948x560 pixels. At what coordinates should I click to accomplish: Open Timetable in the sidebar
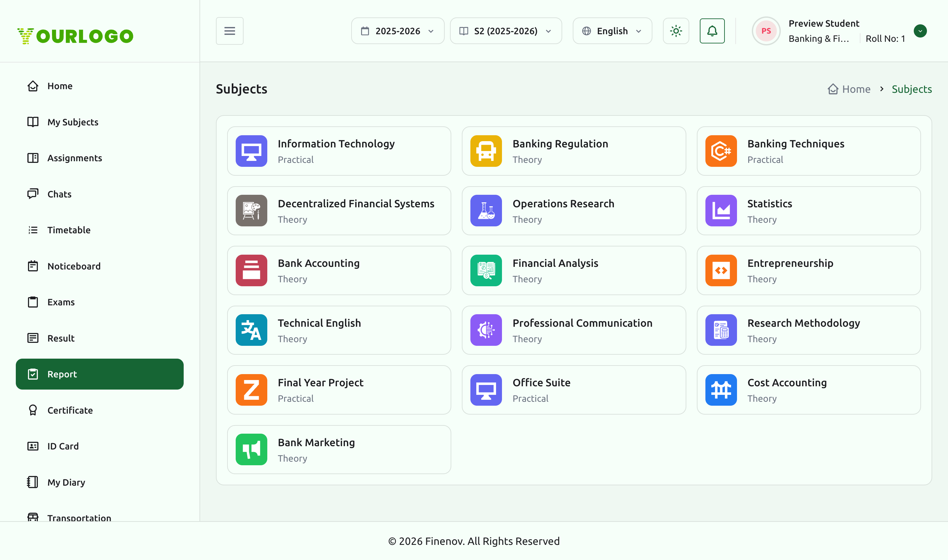tap(100, 230)
